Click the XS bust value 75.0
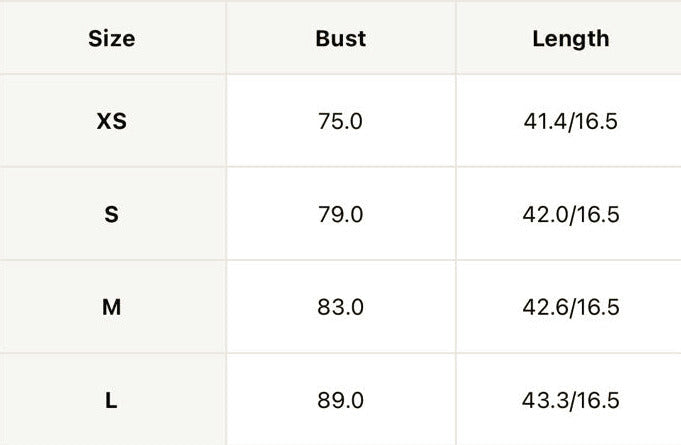The height and width of the screenshot is (445, 681). tap(340, 121)
